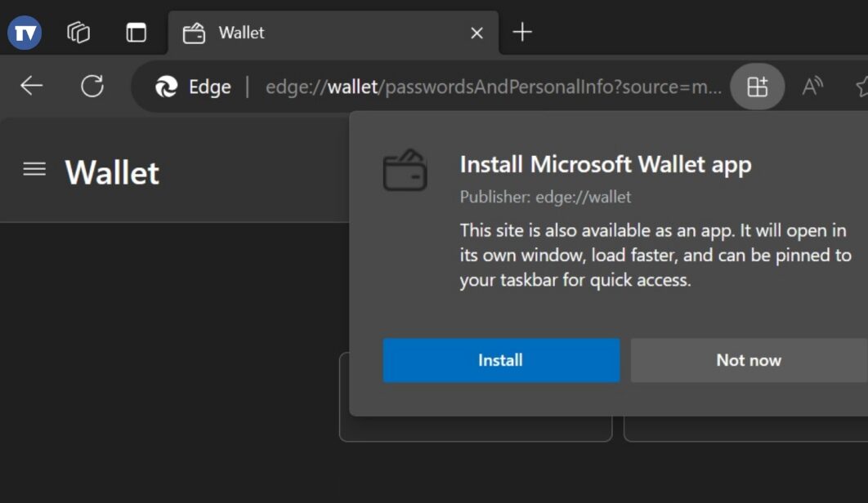
Task: Open a new tab with plus button
Action: [x=522, y=32]
